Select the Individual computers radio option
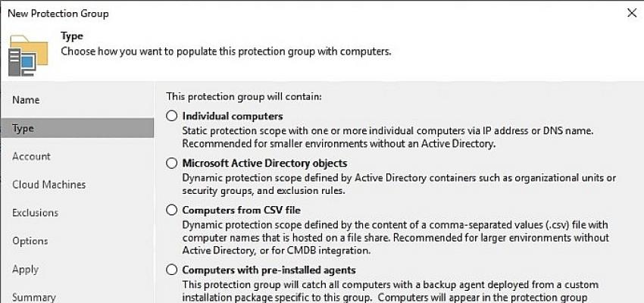The height and width of the screenshot is (303, 644). [171, 116]
